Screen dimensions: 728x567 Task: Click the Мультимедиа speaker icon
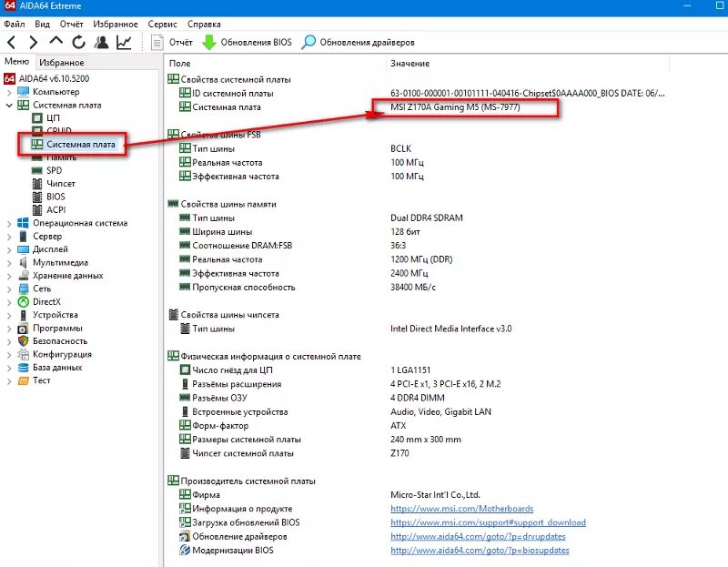pyautogui.click(x=24, y=262)
